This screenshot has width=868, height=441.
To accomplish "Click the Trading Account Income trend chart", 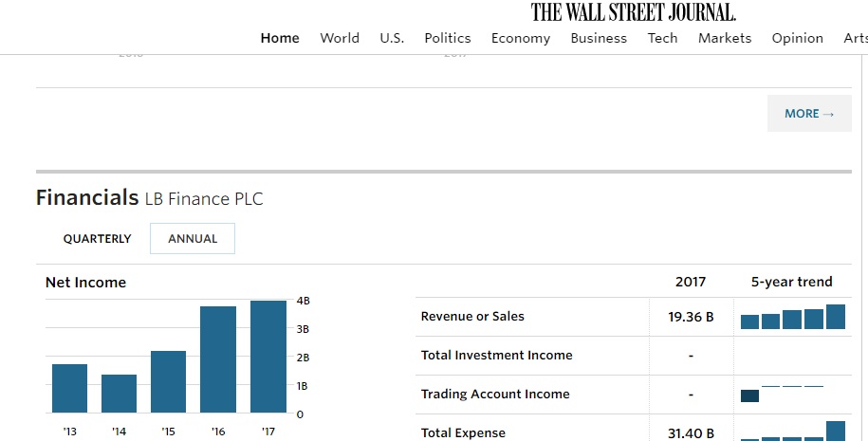I will pyautogui.click(x=783, y=394).
